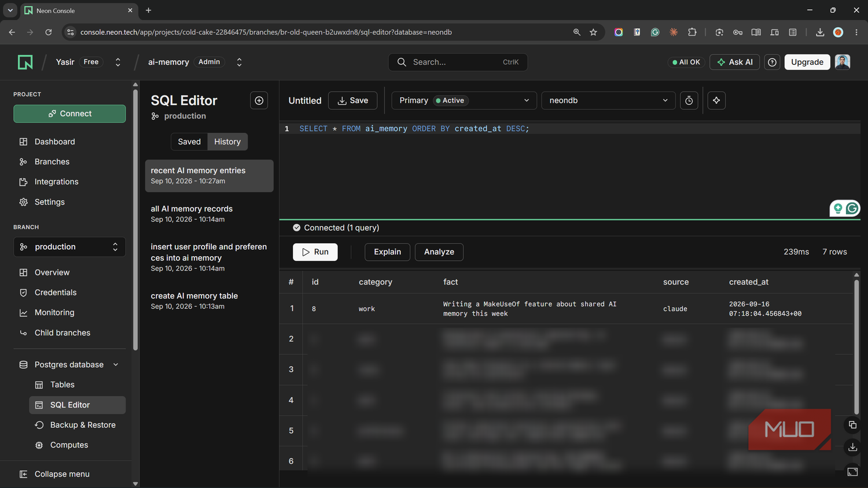Go back in browser history
This screenshot has width=868, height=488.
point(12,32)
